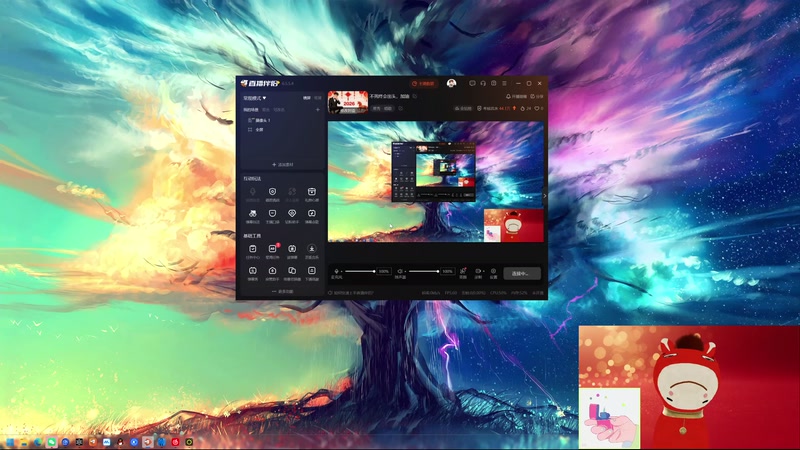Open the hamburger main menu icon
Screen dimensions: 800x450
click(x=504, y=83)
